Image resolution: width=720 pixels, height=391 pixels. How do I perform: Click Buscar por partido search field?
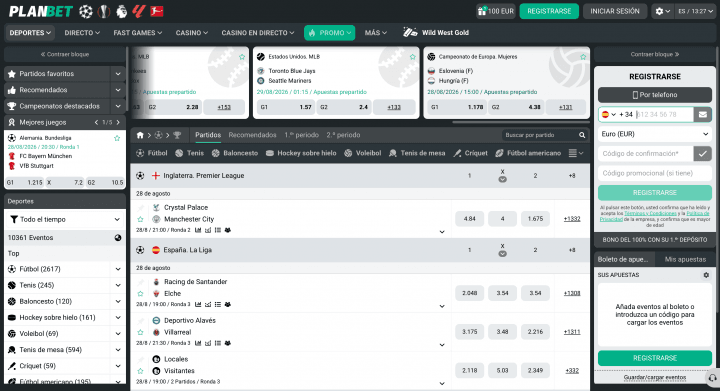(x=540, y=135)
